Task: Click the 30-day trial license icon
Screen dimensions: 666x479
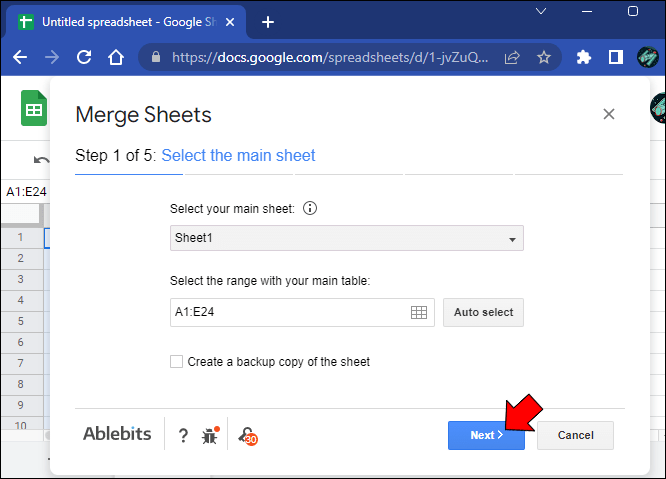Action: point(247,435)
